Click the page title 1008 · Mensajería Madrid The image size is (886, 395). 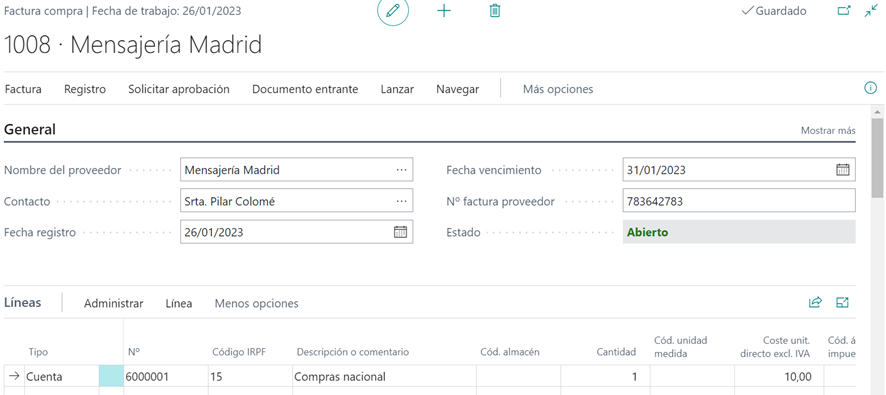(x=133, y=45)
